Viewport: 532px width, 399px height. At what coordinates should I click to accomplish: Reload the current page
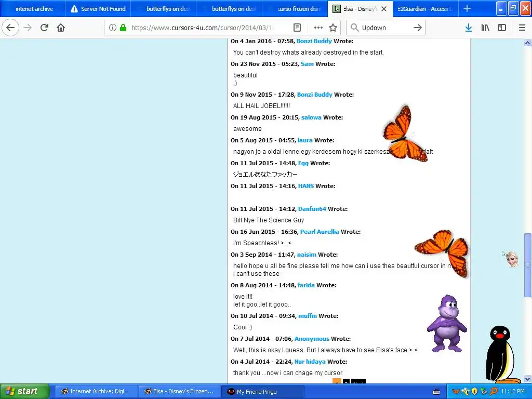click(x=44, y=28)
